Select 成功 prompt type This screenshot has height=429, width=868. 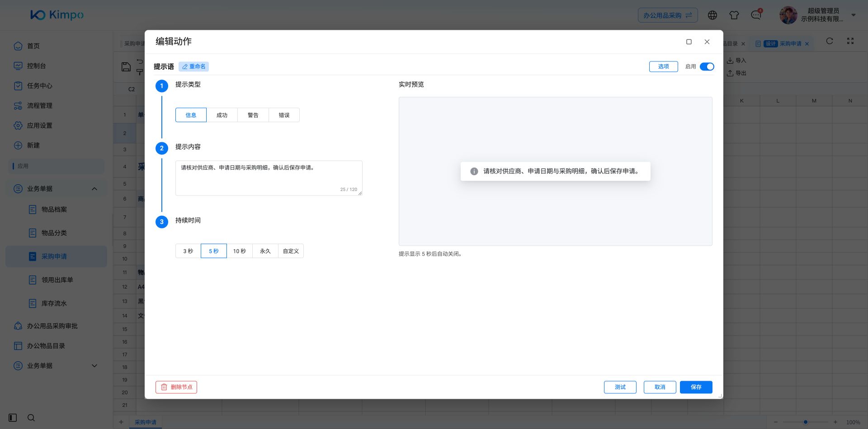pyautogui.click(x=222, y=115)
